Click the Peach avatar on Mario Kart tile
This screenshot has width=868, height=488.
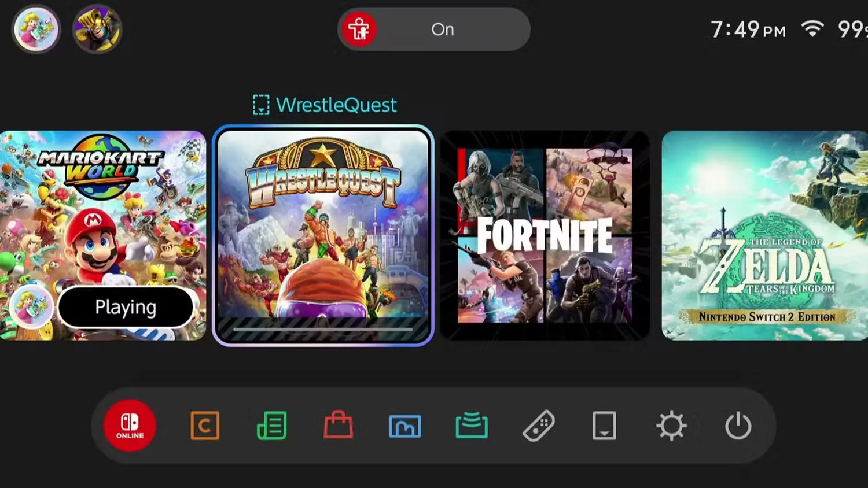click(x=31, y=307)
